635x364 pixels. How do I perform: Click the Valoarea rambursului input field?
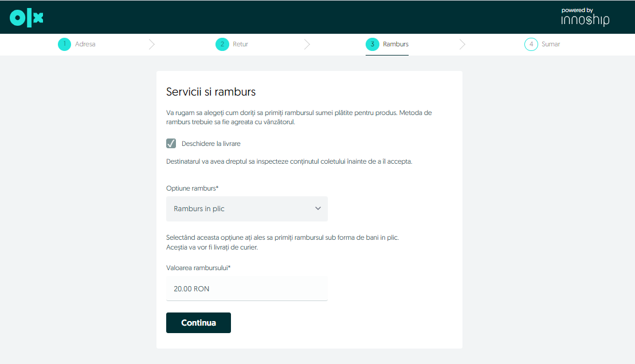click(246, 288)
